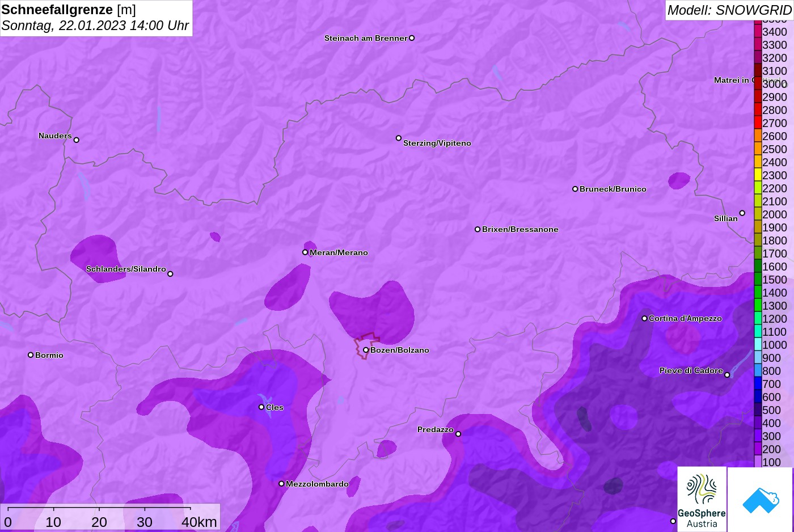
Task: Click the 40km scale bar label
Action: tap(199, 522)
